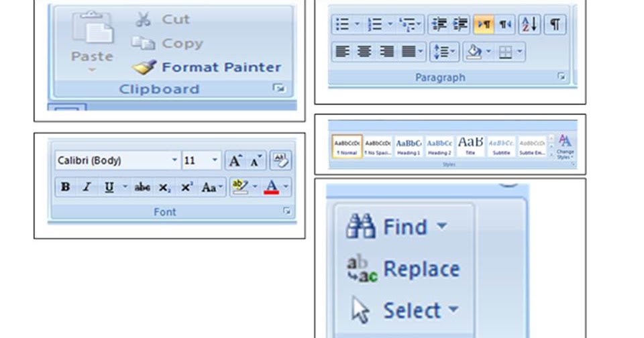Click the Format Painter brush icon
This screenshot has width=644, height=338.
pos(144,67)
